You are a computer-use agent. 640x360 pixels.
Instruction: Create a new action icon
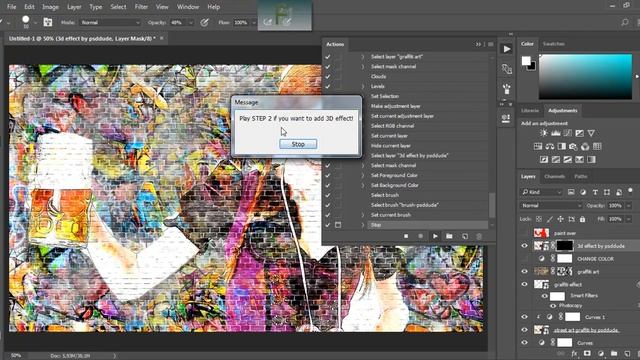coord(464,236)
